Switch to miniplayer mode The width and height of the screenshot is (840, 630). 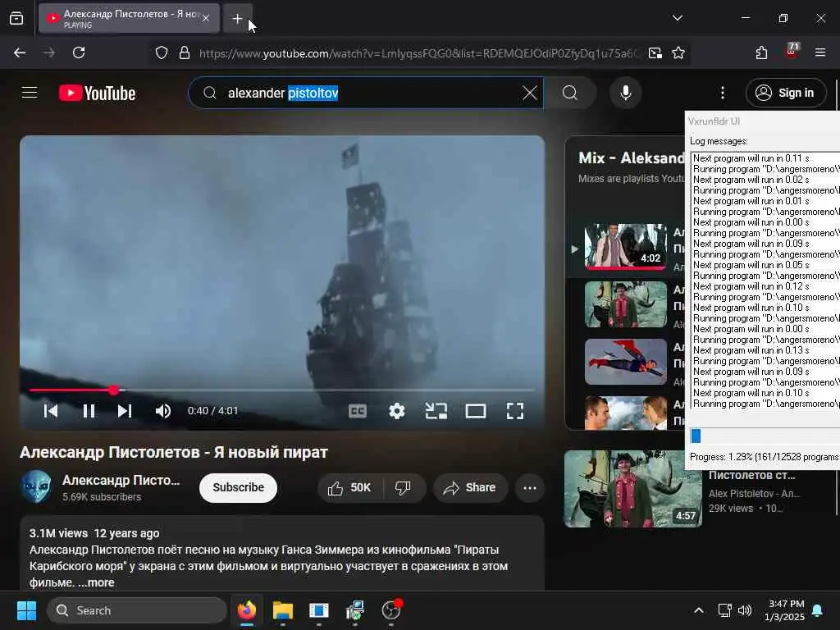(x=436, y=412)
